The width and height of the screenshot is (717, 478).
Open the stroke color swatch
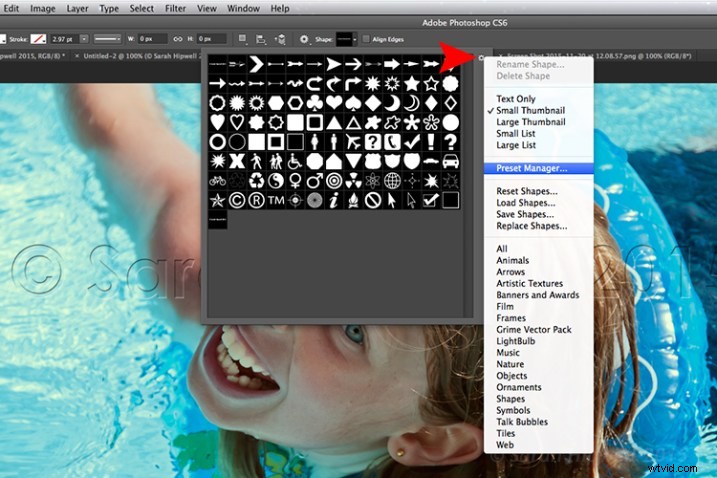38,39
